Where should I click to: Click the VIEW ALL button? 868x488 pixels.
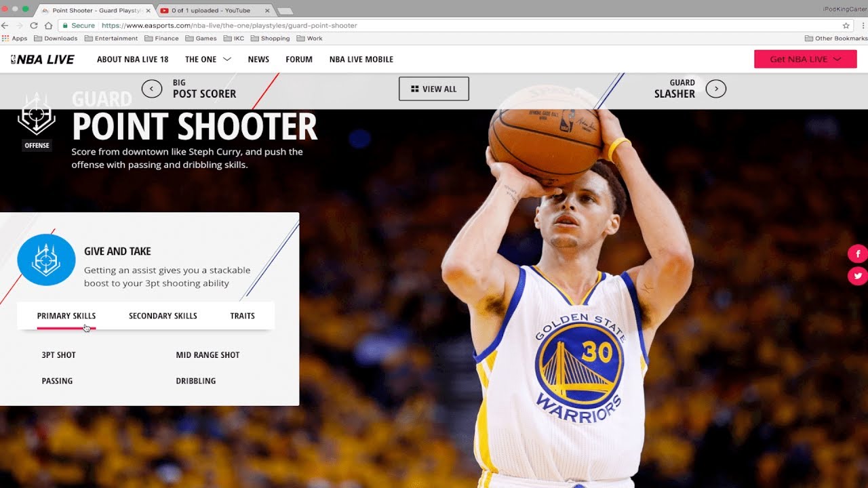[434, 89]
